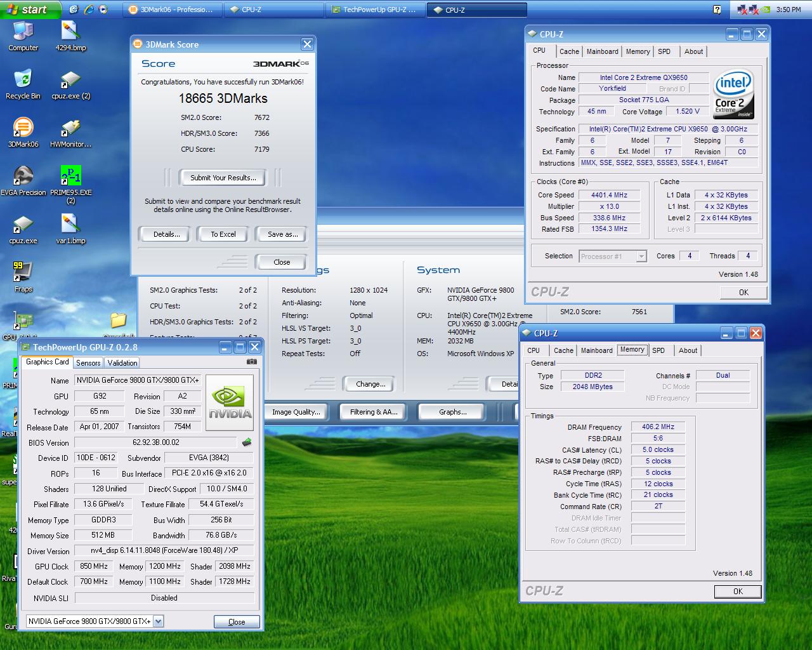The image size is (812, 650).
Task: Click the Internet Explorer quick launch icon
Action: (x=89, y=10)
